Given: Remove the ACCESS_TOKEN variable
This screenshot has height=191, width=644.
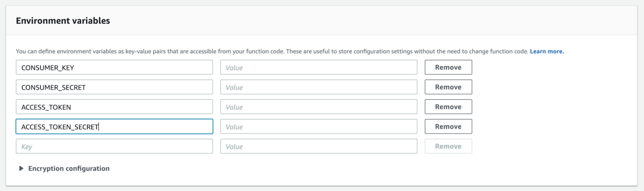Looking at the screenshot, I should [448, 107].
